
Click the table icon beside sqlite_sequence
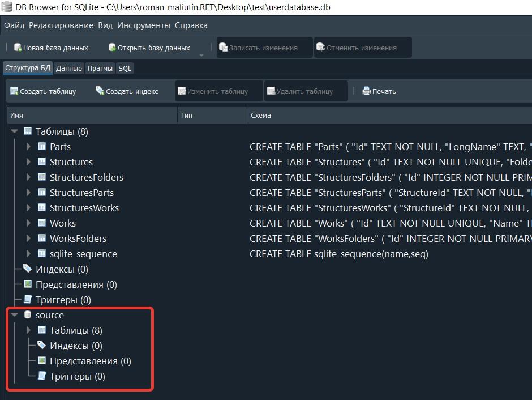click(42, 253)
